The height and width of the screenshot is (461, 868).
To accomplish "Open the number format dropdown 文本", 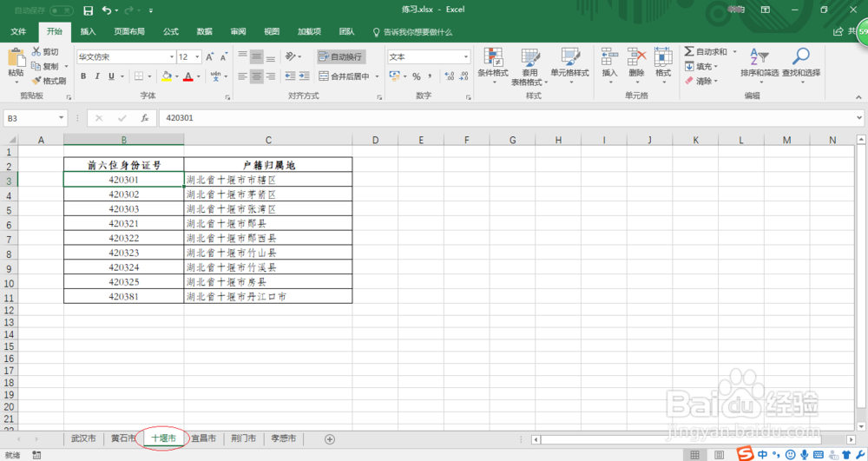I will [x=465, y=57].
